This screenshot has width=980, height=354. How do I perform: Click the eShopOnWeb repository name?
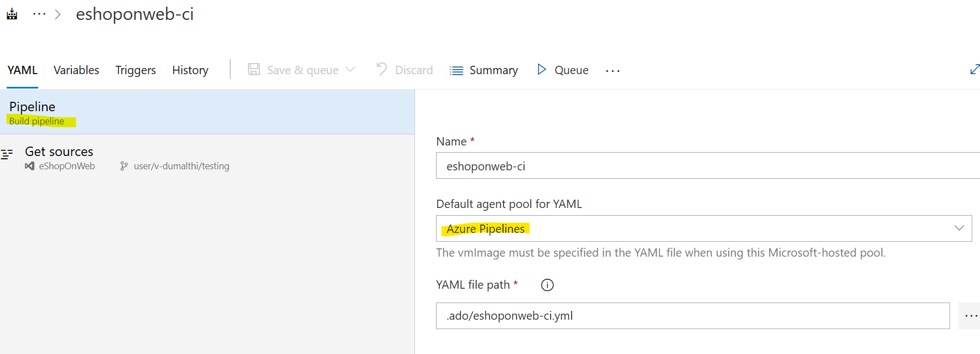(67, 166)
